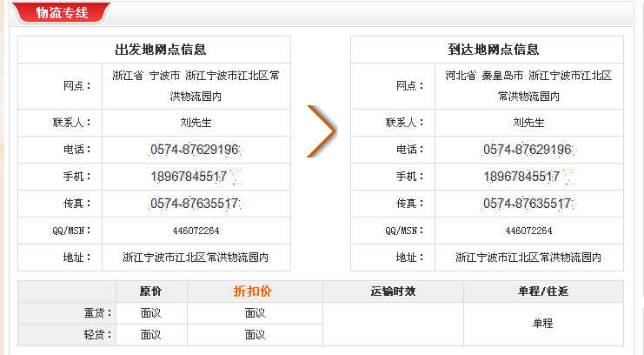Click 网点 label in the 出发地 table
The height and width of the screenshot is (355, 644).
pyautogui.click(x=77, y=85)
